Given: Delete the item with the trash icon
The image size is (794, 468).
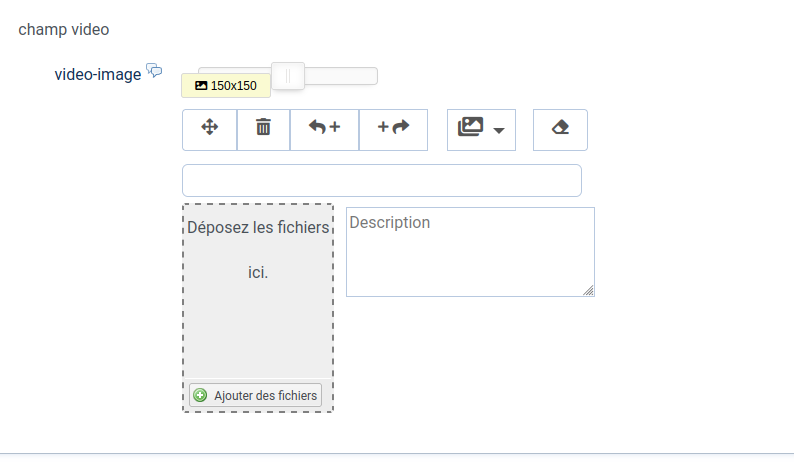Looking at the screenshot, I should pyautogui.click(x=263, y=127).
